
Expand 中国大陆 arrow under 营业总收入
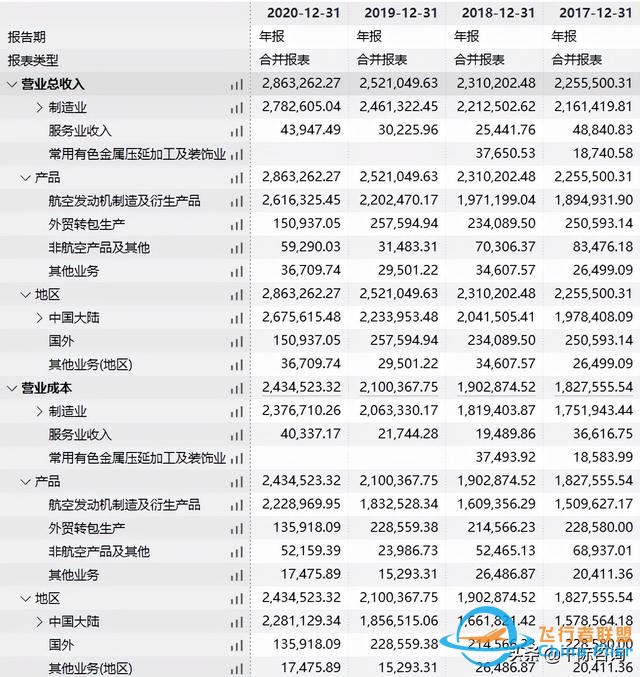(39, 318)
